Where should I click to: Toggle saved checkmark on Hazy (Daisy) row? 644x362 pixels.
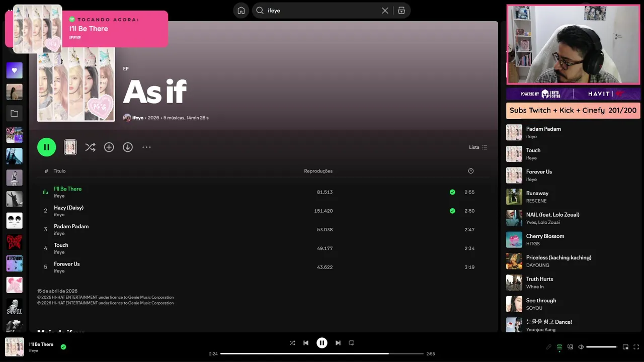pos(452,211)
